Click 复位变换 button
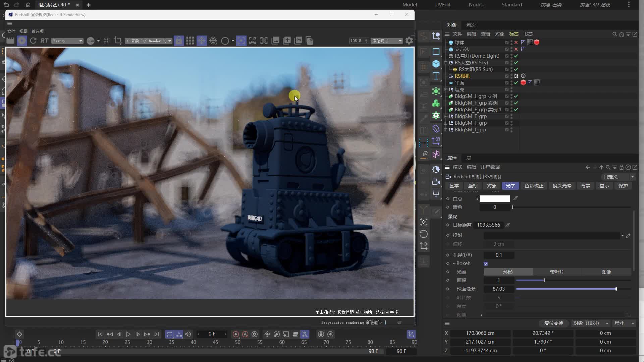The width and height of the screenshot is (644, 362). [553, 323]
